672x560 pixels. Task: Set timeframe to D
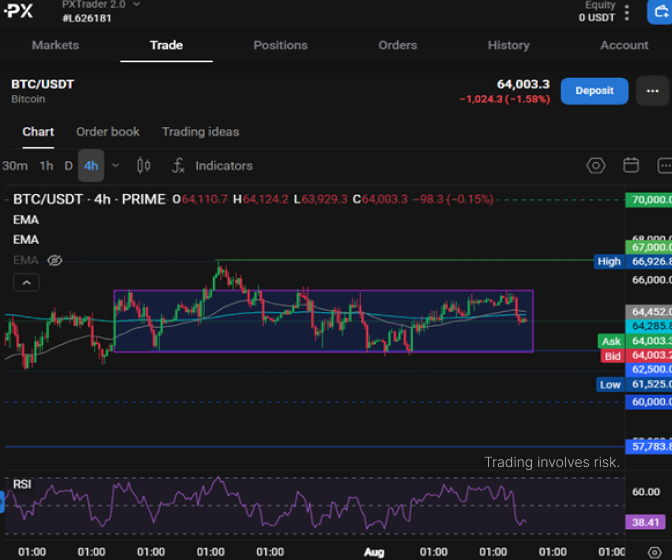coord(68,166)
